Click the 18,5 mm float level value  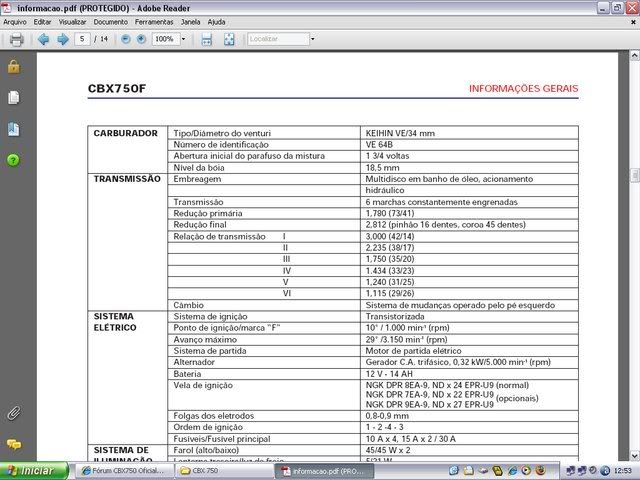point(382,167)
